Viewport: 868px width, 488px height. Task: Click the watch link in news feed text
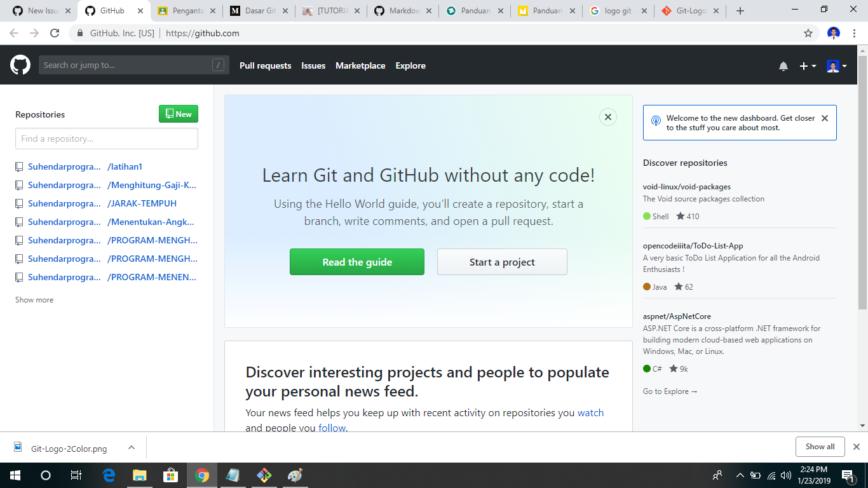(590, 413)
